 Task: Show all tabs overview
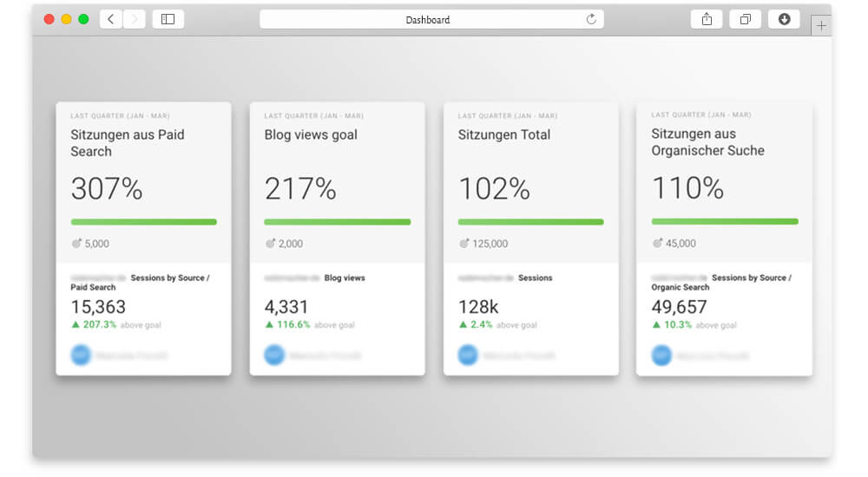(x=745, y=19)
